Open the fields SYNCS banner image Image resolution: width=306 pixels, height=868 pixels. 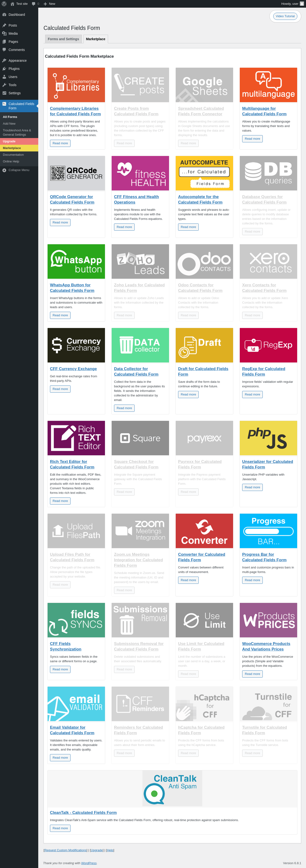coord(76,620)
